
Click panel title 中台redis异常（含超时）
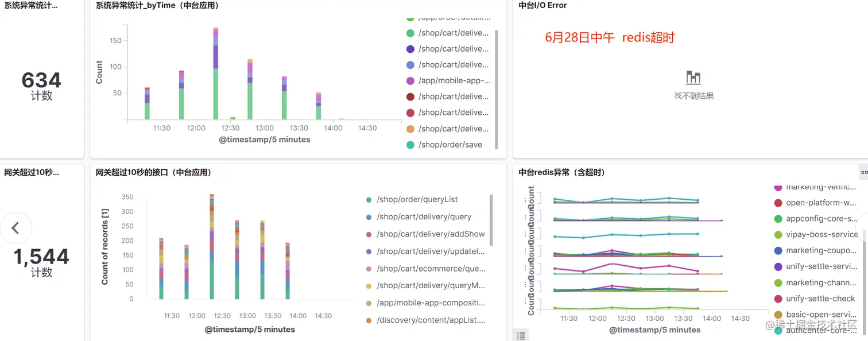pyautogui.click(x=561, y=172)
